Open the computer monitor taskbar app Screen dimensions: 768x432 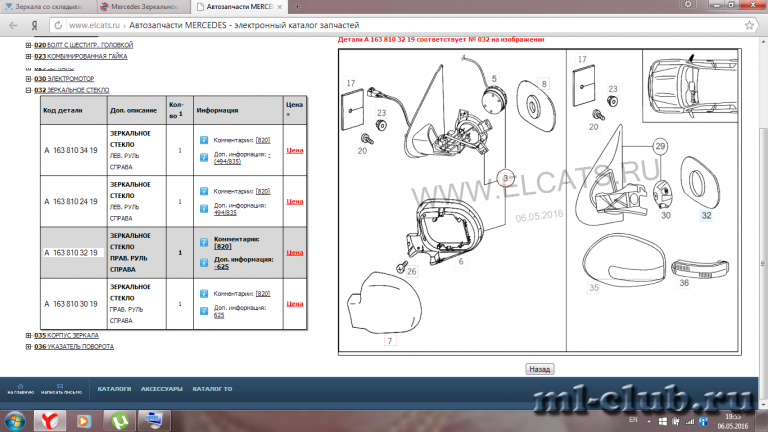tap(154, 421)
